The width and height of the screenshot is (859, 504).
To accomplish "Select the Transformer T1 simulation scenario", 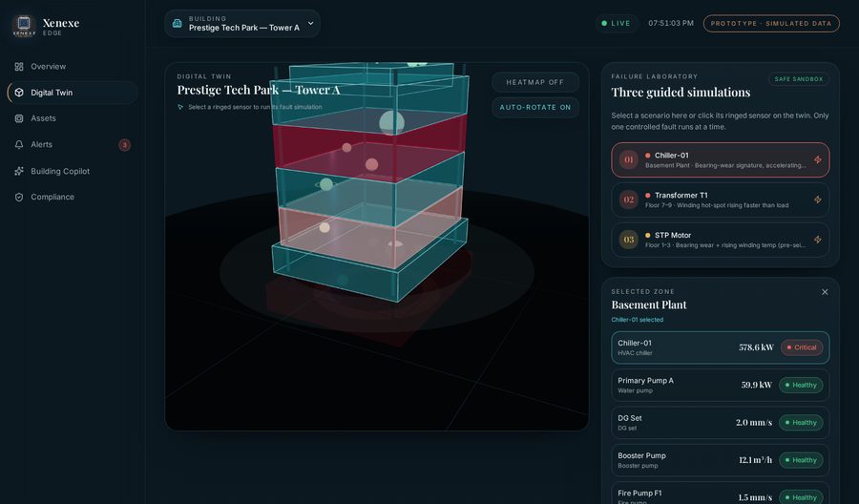I will tap(721, 199).
